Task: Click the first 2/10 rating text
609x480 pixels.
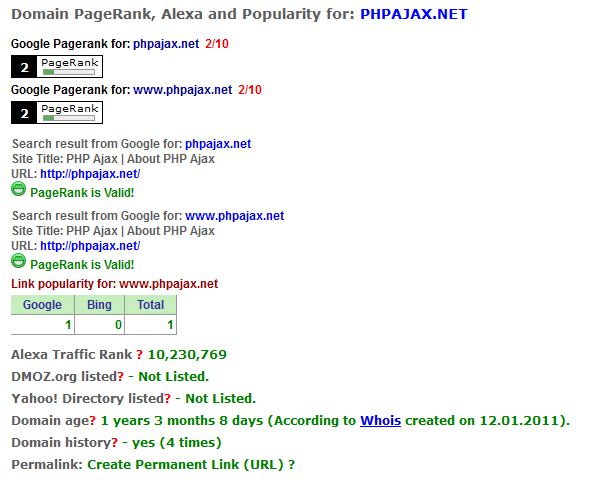Action: (x=217, y=43)
